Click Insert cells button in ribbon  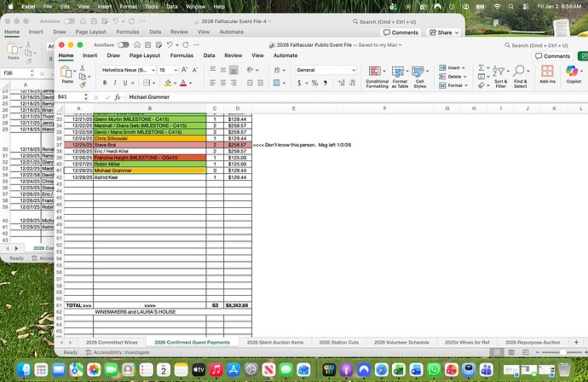(x=453, y=68)
